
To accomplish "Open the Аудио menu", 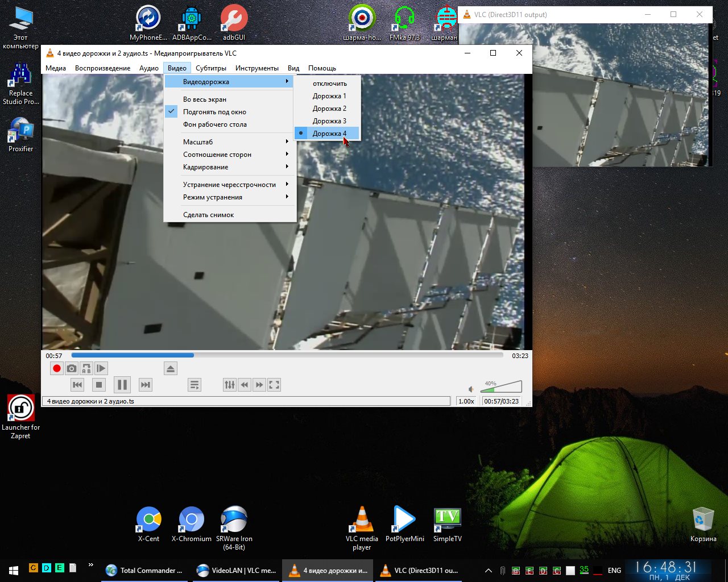I will pyautogui.click(x=149, y=68).
